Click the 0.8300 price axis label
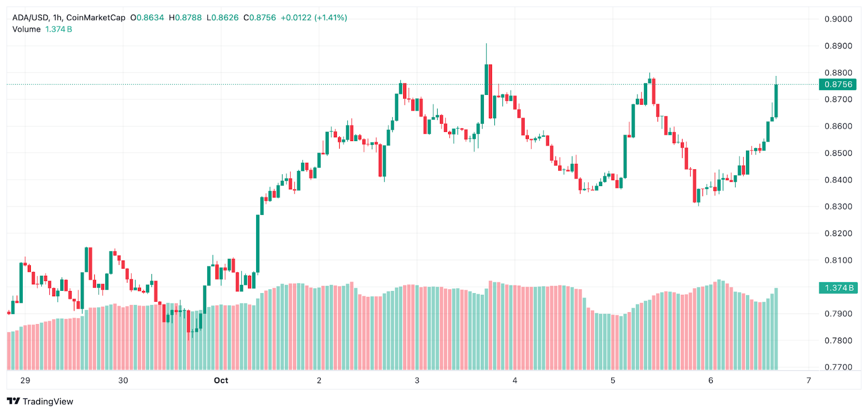Viewport: 868px width, 413px height. click(838, 207)
